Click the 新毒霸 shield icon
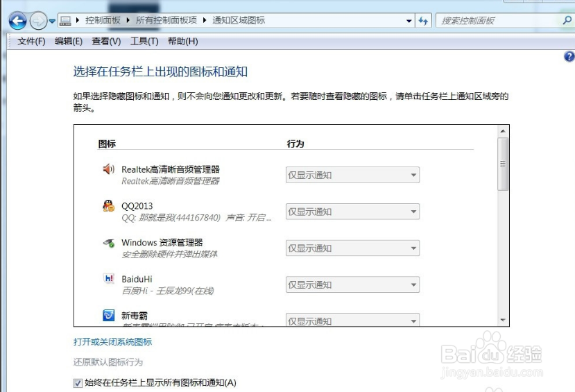Screen dimensions: 575x392 coord(108,315)
